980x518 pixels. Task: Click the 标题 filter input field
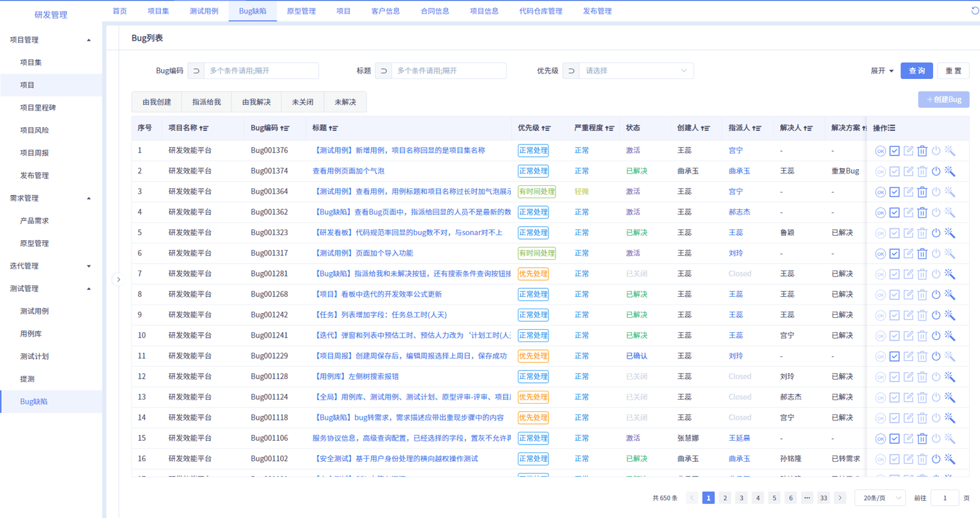[x=448, y=71]
